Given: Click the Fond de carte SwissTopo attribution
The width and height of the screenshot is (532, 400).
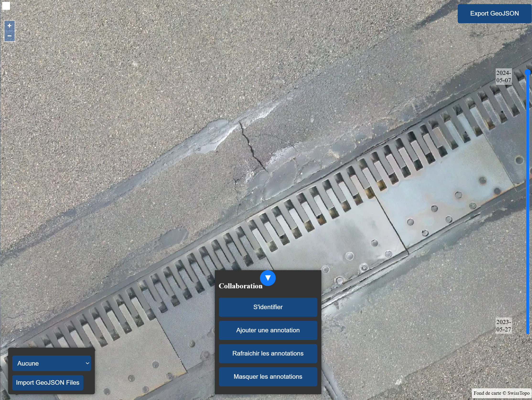Looking at the screenshot, I should (x=501, y=393).
